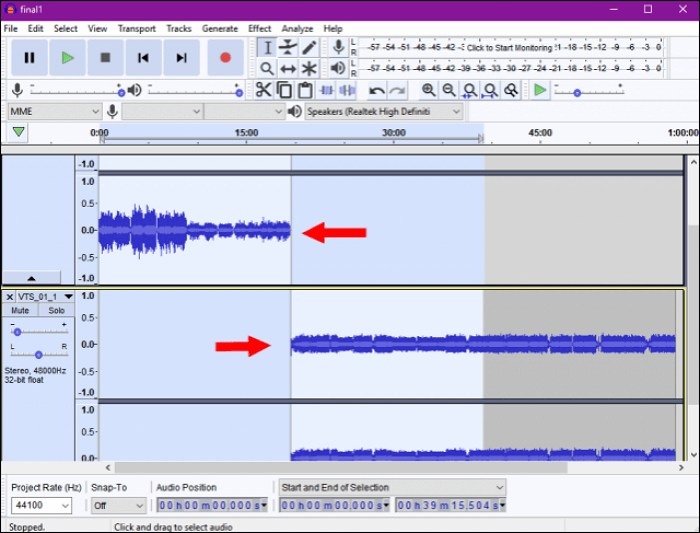Click the Cut scissors icon
This screenshot has height=533, width=700.
(x=263, y=90)
